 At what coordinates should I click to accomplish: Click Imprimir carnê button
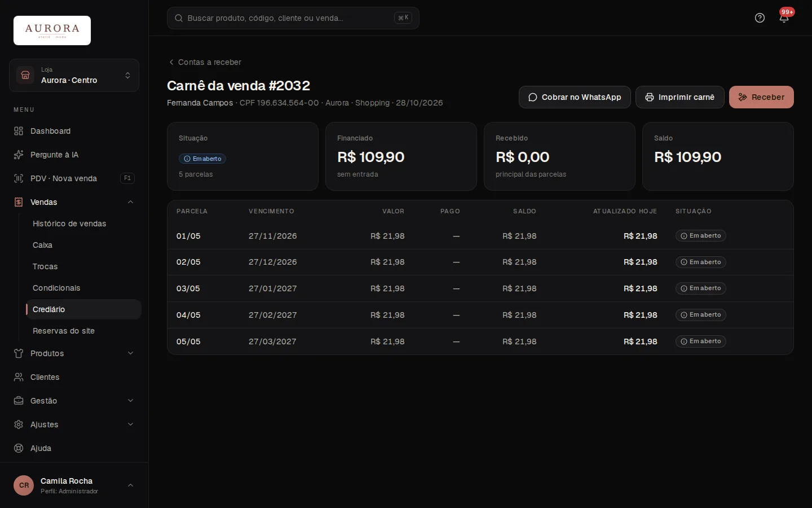click(679, 97)
